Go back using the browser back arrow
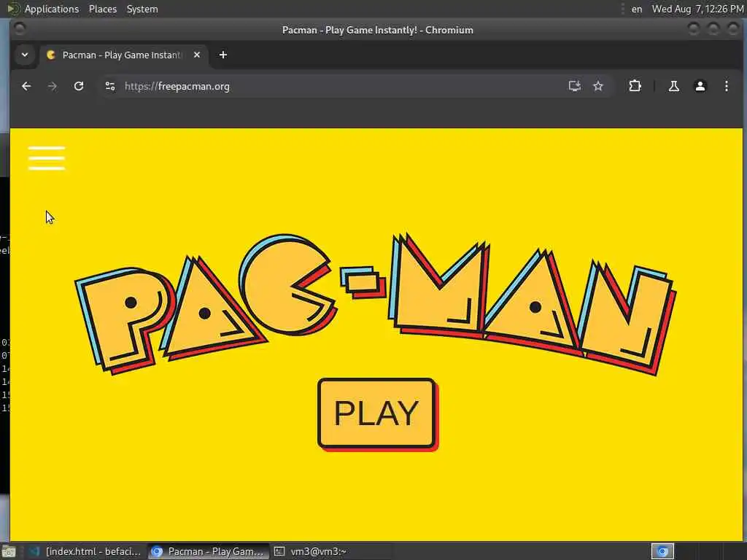 (26, 86)
